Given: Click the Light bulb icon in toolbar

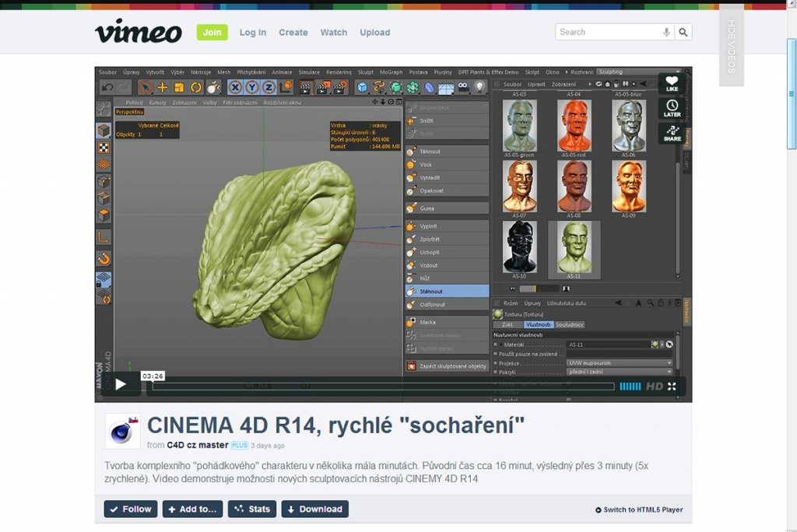Looking at the screenshot, I should click(479, 87).
